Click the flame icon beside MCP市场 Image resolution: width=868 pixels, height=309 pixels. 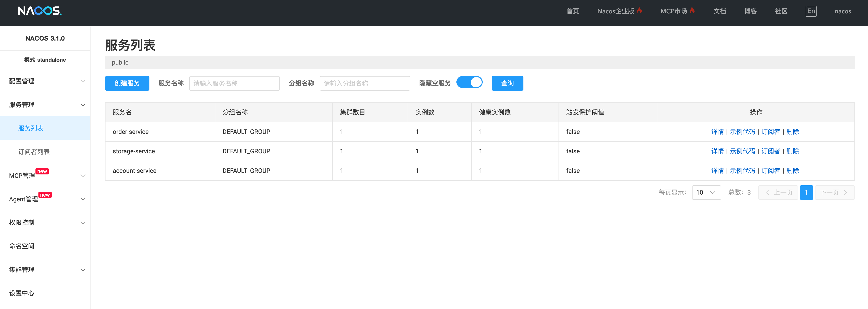pyautogui.click(x=692, y=10)
